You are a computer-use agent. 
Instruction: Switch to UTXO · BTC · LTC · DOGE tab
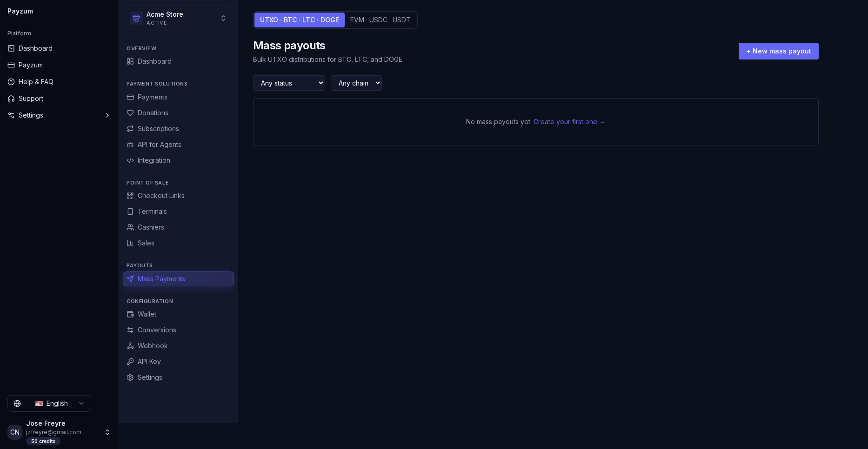coord(300,20)
